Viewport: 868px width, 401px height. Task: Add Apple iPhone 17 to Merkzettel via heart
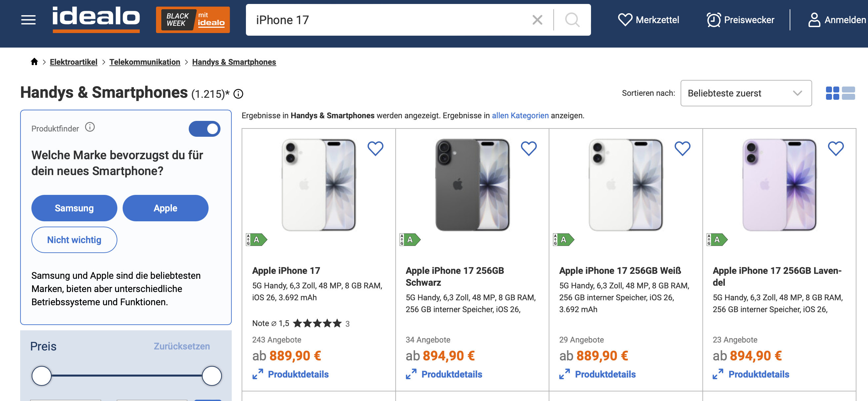click(375, 149)
